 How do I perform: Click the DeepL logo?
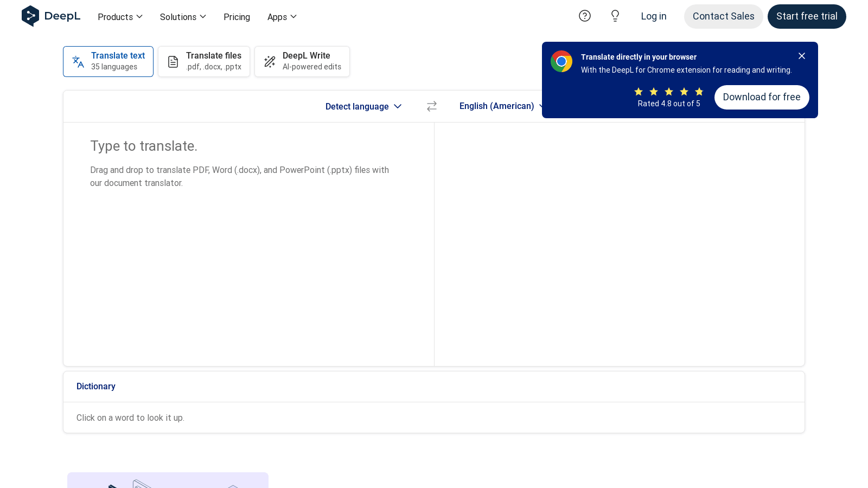(x=51, y=16)
